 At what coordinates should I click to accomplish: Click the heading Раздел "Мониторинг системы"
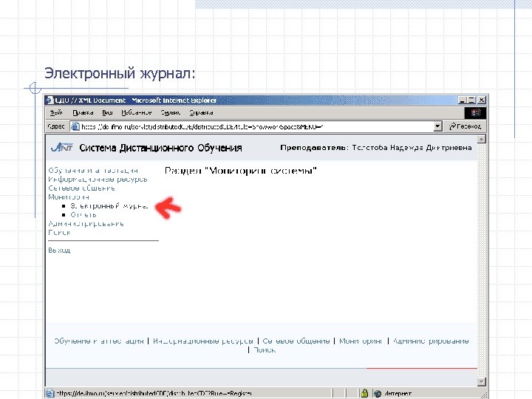241,171
